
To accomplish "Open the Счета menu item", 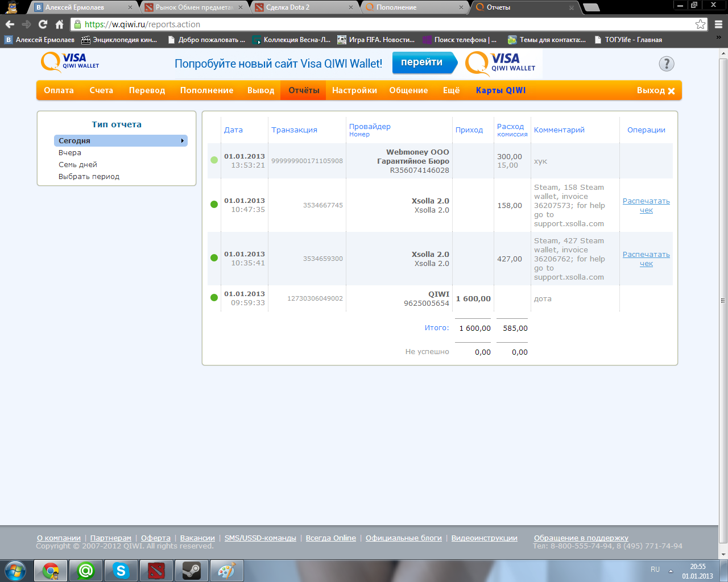I will click(101, 90).
